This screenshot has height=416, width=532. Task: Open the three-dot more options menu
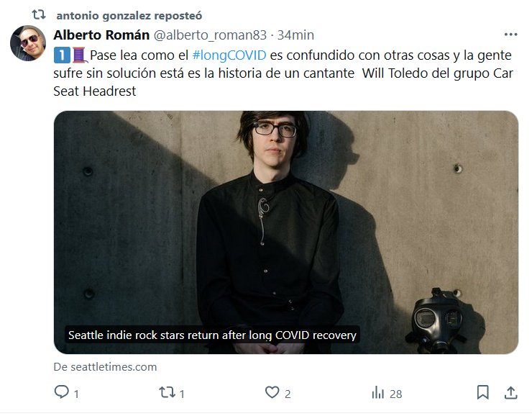(x=510, y=35)
